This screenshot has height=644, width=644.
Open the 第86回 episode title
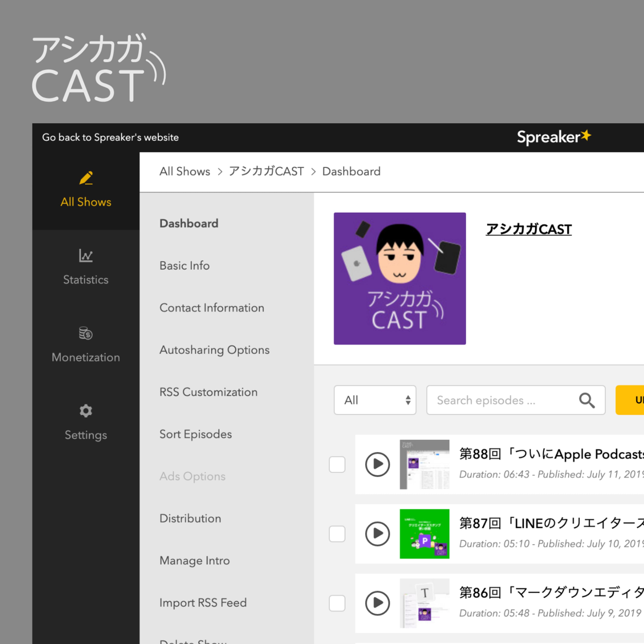coord(551,593)
